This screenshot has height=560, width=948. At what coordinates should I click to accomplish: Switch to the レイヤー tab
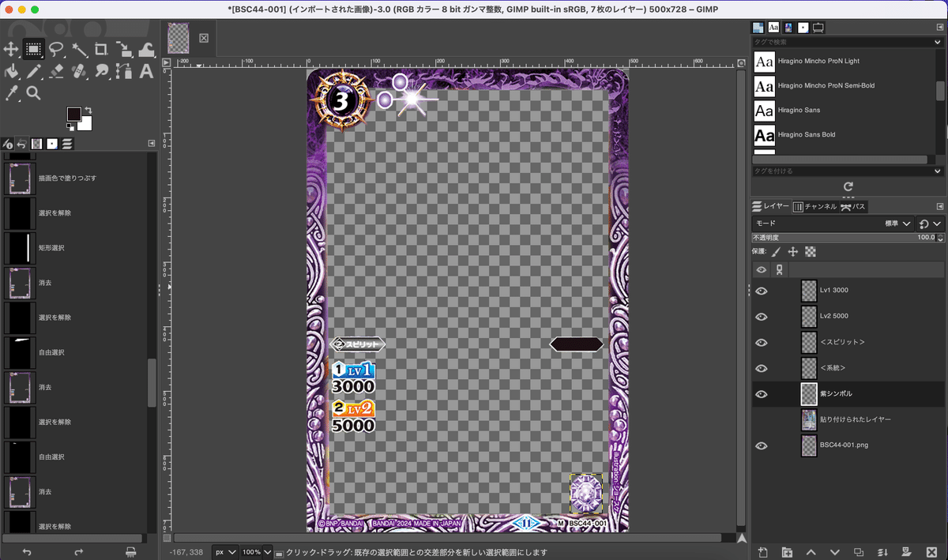pos(770,206)
